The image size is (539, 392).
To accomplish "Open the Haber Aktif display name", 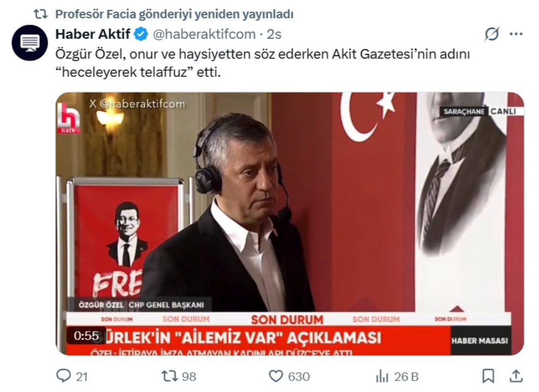I will [x=93, y=34].
